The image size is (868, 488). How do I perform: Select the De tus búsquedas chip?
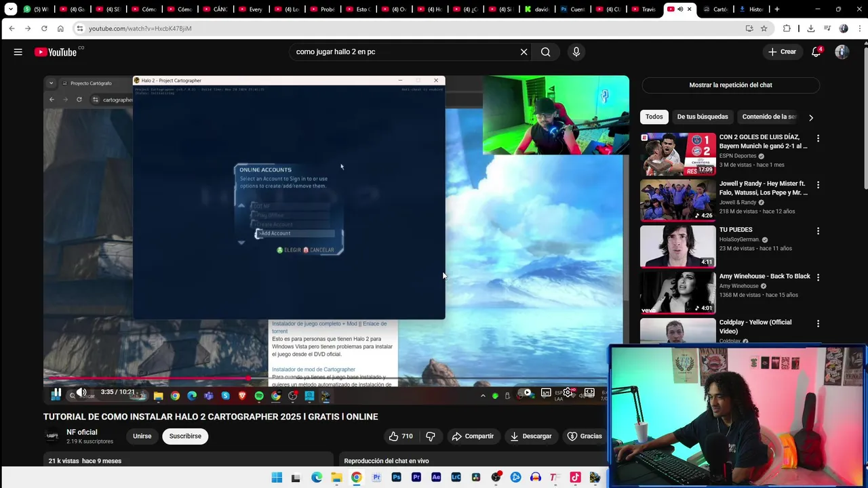(703, 117)
